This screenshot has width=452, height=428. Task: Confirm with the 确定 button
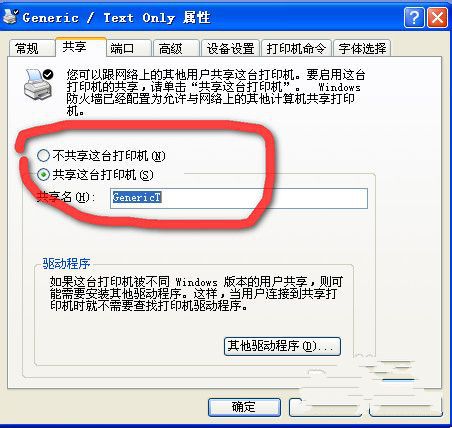pyautogui.click(x=244, y=407)
